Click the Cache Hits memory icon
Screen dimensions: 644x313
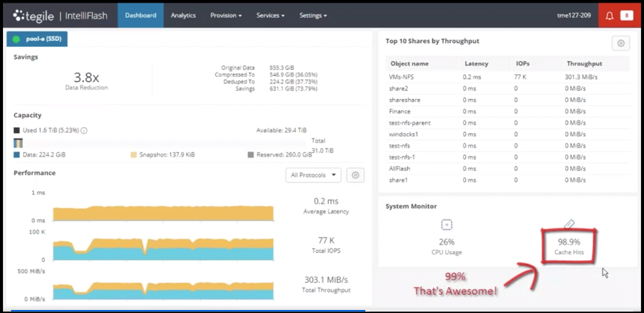[x=569, y=225]
